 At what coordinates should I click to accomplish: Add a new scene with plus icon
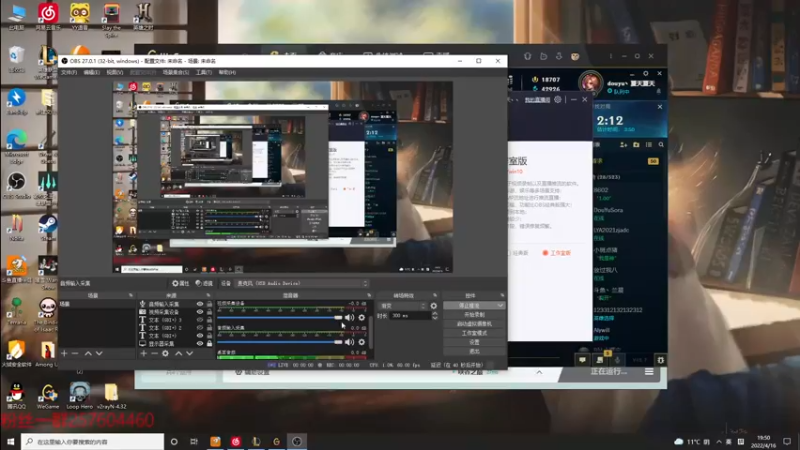click(64, 353)
